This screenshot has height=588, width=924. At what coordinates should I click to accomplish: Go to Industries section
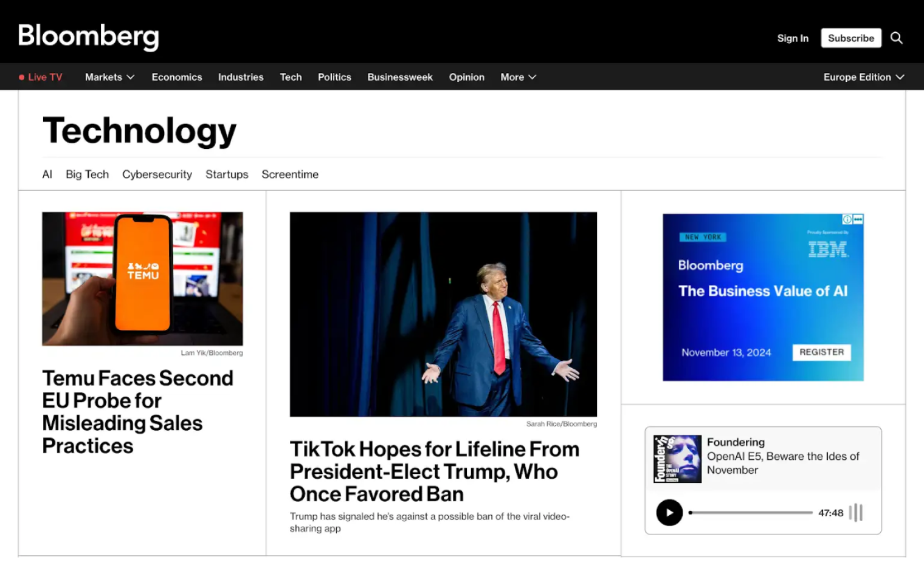click(241, 77)
